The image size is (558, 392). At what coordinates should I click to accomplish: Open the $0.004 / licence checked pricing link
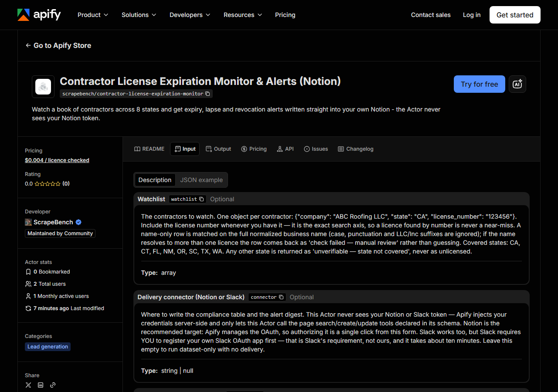(x=57, y=160)
